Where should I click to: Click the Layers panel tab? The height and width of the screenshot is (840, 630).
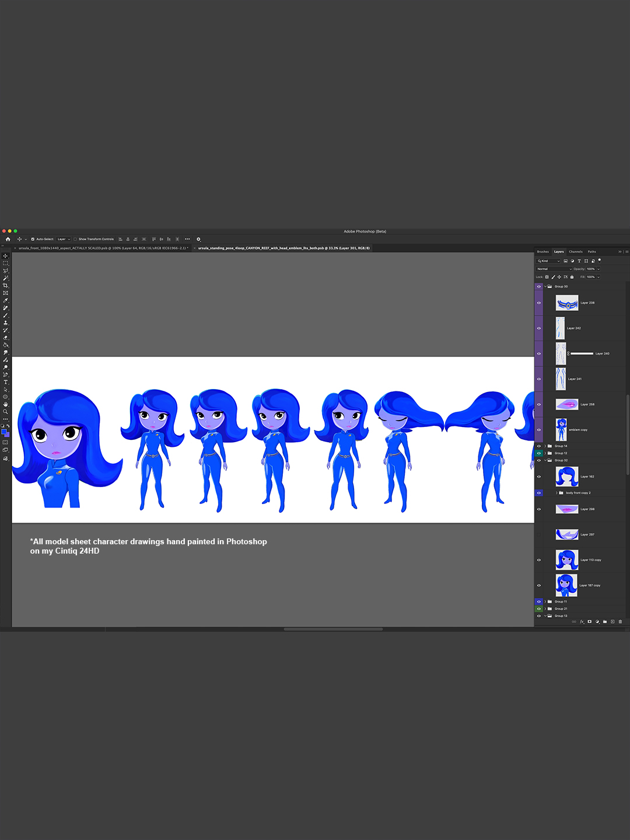[559, 251]
